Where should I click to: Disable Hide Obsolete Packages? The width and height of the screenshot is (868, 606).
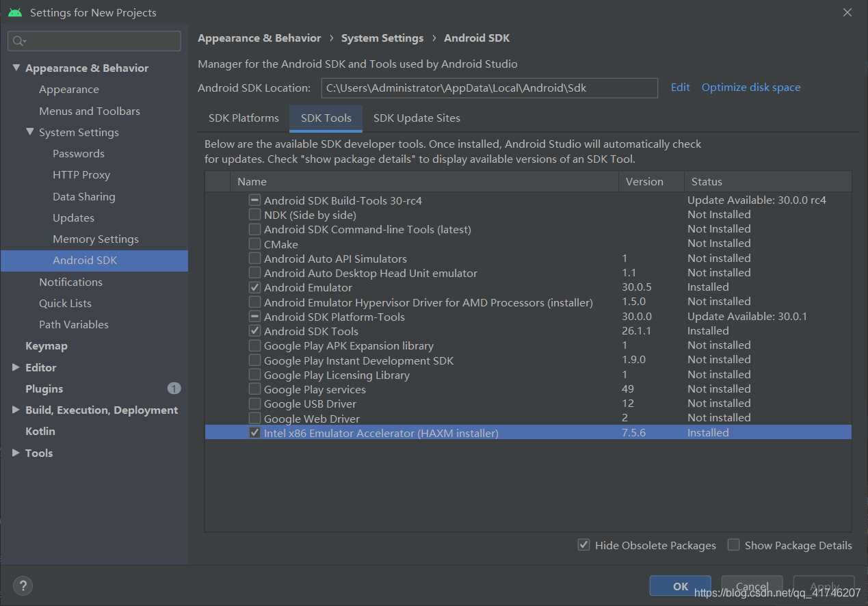pyautogui.click(x=583, y=544)
